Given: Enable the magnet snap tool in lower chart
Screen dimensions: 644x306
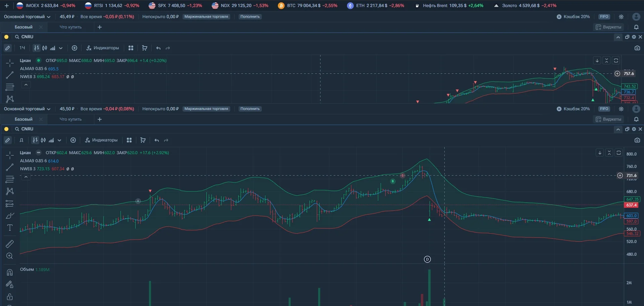Looking at the screenshot, I should tap(10, 272).
